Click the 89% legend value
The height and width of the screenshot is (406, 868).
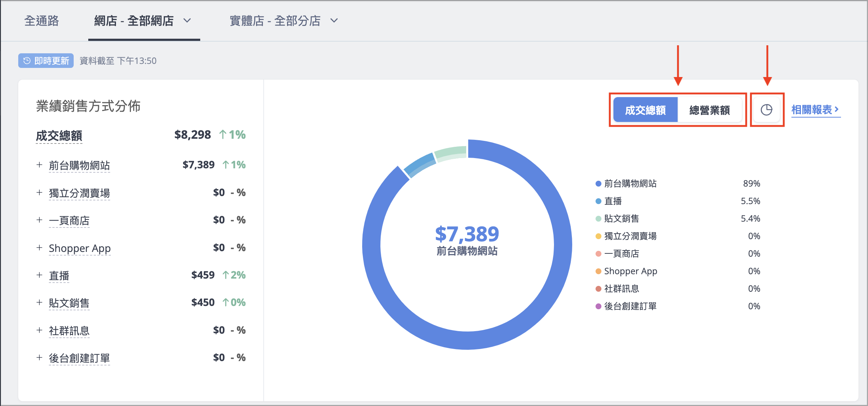[x=752, y=183]
